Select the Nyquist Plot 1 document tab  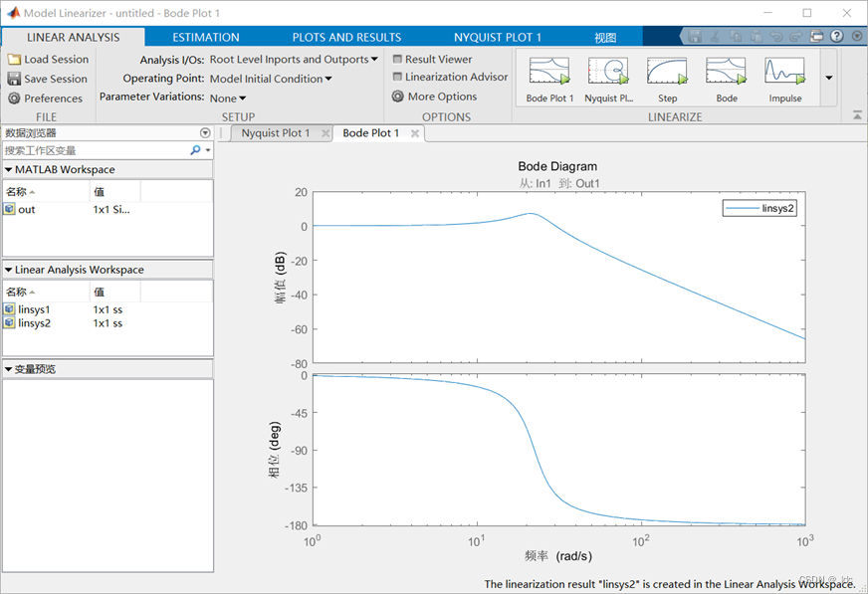pyautogui.click(x=275, y=133)
